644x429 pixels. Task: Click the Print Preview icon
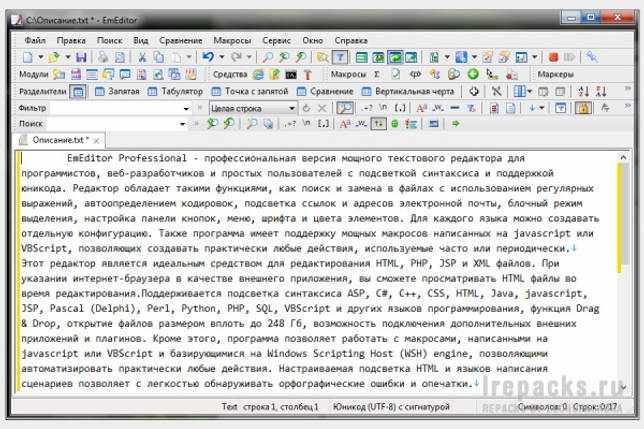(x=120, y=57)
